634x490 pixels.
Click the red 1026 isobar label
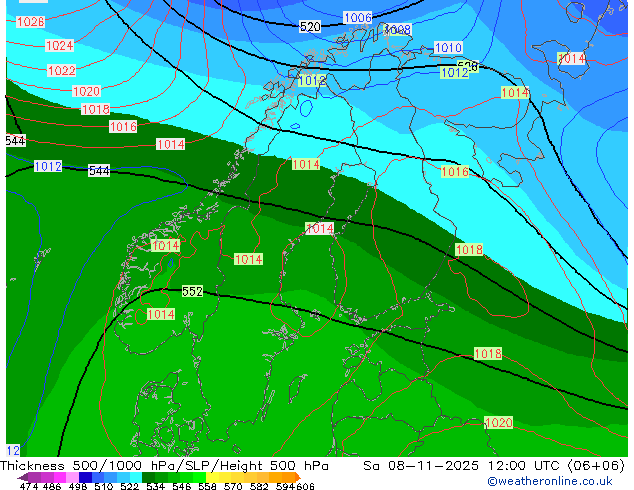pos(30,21)
